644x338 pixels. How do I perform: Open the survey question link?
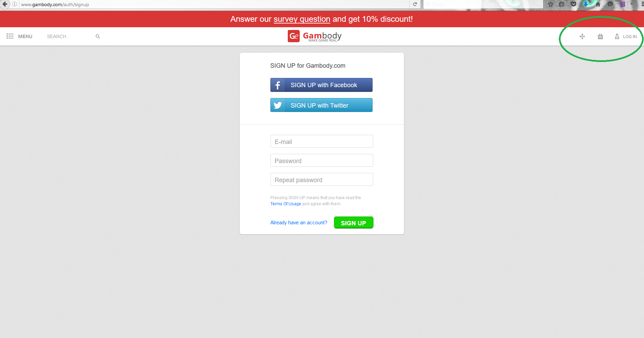[302, 19]
